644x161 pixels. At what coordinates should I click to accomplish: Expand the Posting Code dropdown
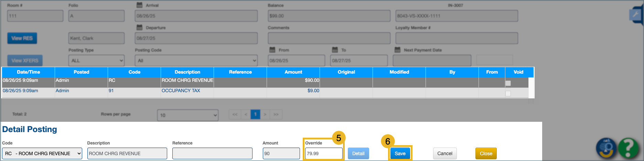[x=196, y=61]
